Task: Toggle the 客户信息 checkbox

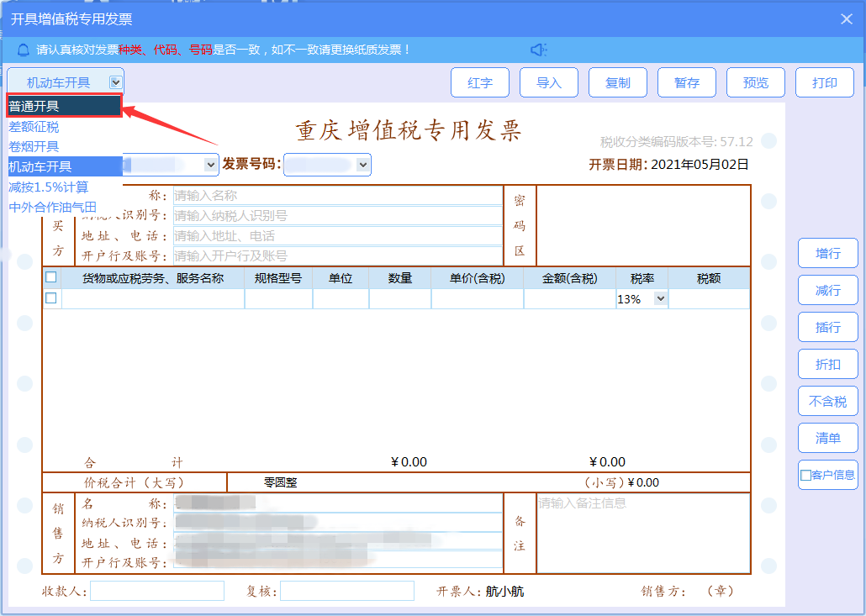Action: coord(805,476)
